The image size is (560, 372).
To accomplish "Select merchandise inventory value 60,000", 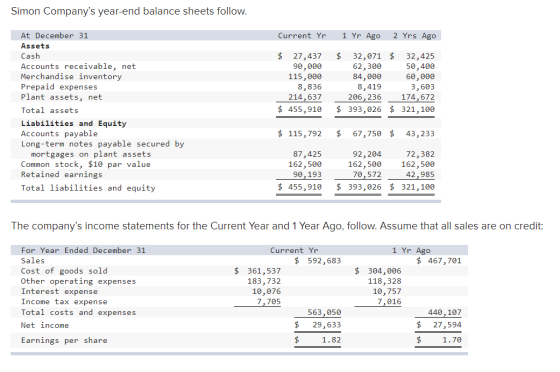I will pyautogui.click(x=420, y=76).
